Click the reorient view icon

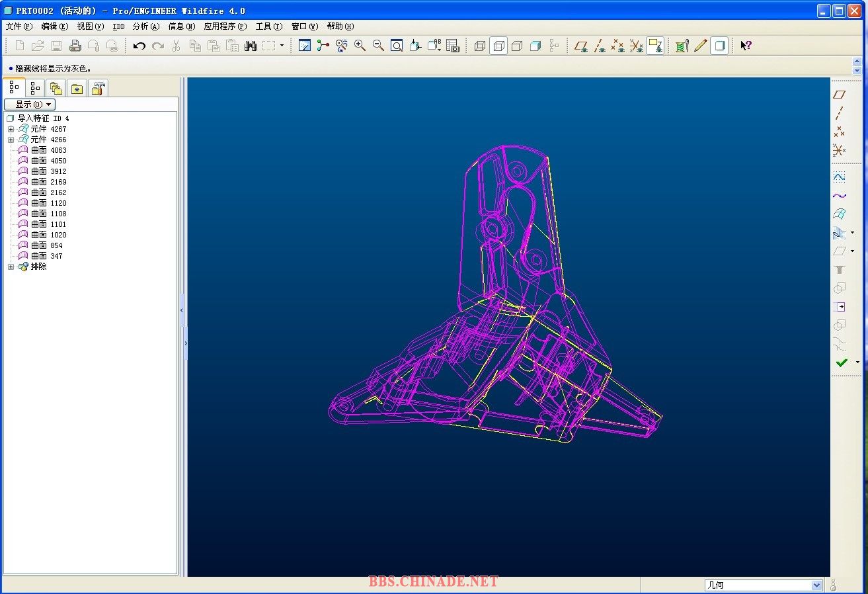click(x=415, y=46)
